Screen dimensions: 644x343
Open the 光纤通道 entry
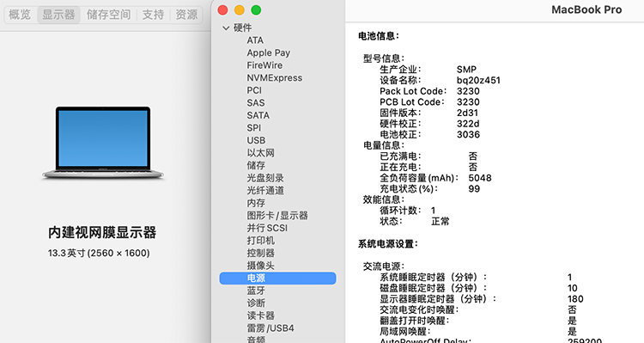pyautogui.click(x=265, y=191)
